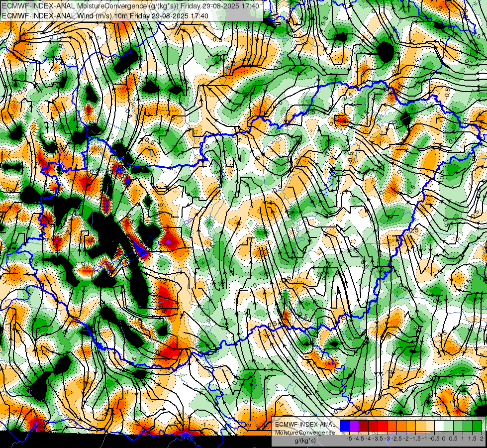Viewport: 487px width, 448px height.
Task: Choose the light green swatch between 0.5 and 1
Action: (x=458, y=426)
